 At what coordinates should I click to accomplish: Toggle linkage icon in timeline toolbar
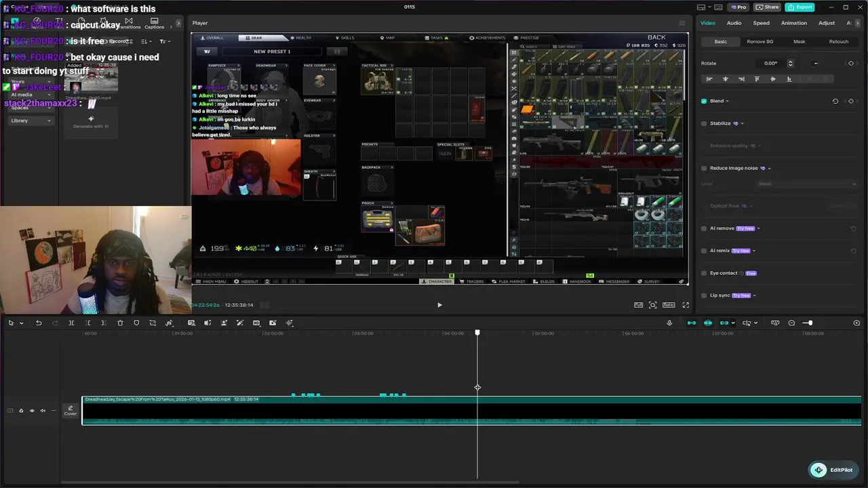pos(724,323)
